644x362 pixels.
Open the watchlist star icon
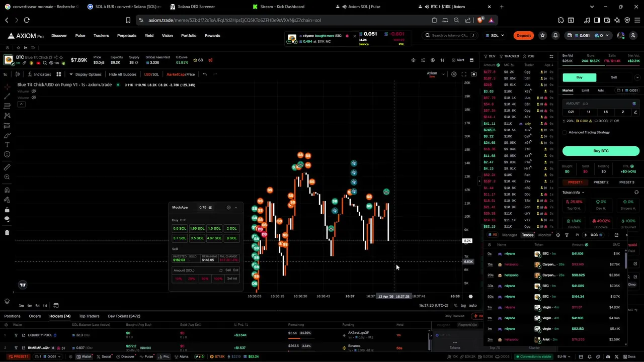point(542,36)
